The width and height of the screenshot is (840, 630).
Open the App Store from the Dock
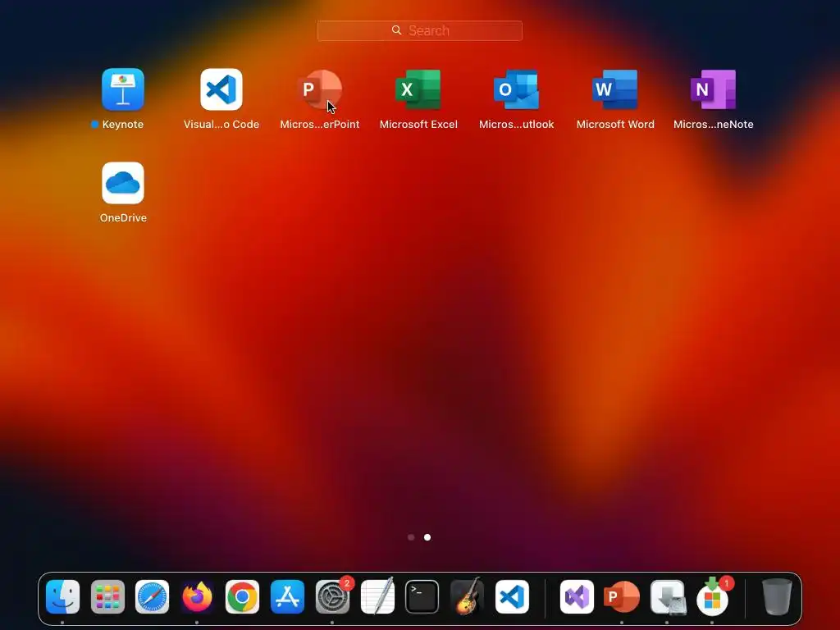[x=287, y=597]
